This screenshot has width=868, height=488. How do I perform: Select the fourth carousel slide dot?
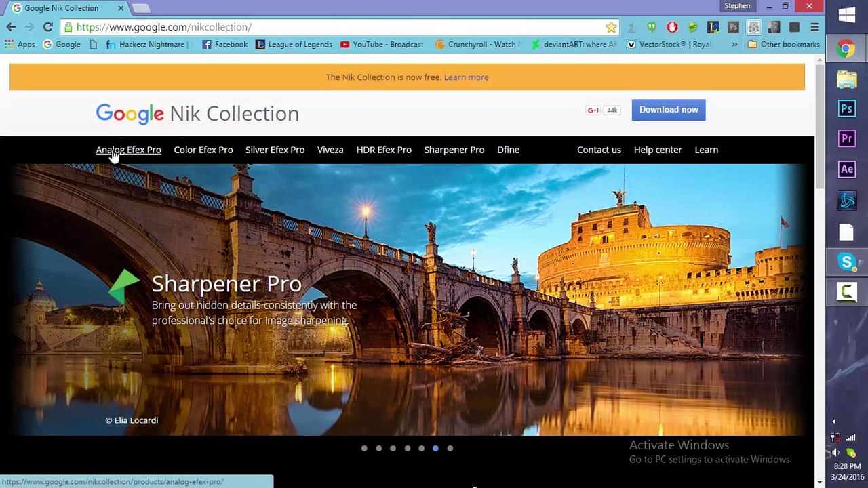[407, 448]
